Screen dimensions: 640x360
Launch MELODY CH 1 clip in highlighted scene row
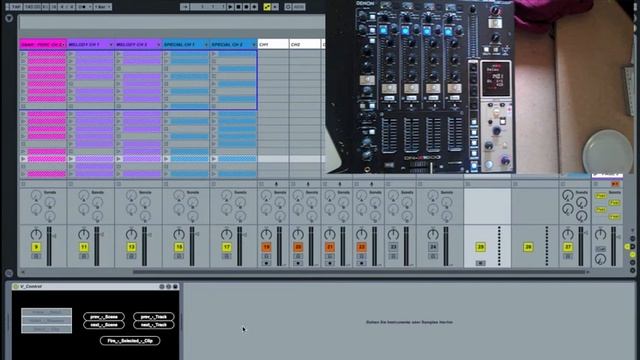[71, 159]
